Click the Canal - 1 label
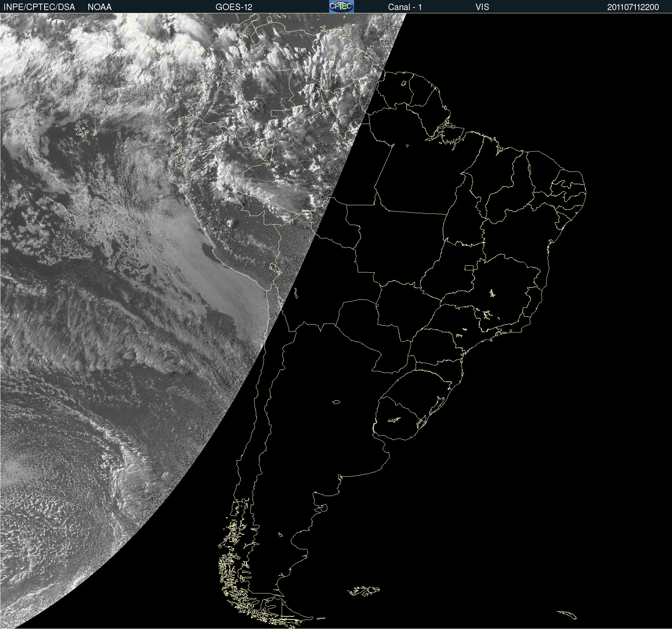The height and width of the screenshot is (629, 672). [x=405, y=7]
